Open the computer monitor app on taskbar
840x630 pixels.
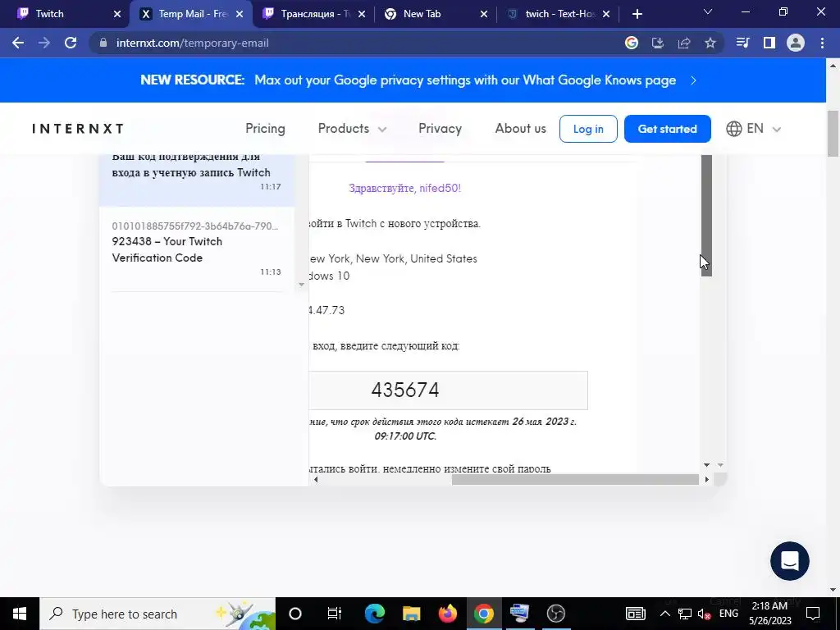[519, 614]
